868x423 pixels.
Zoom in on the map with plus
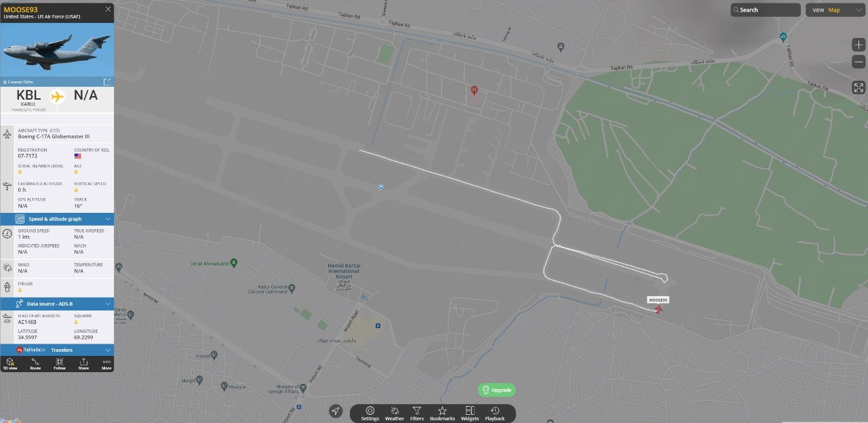[x=859, y=45]
